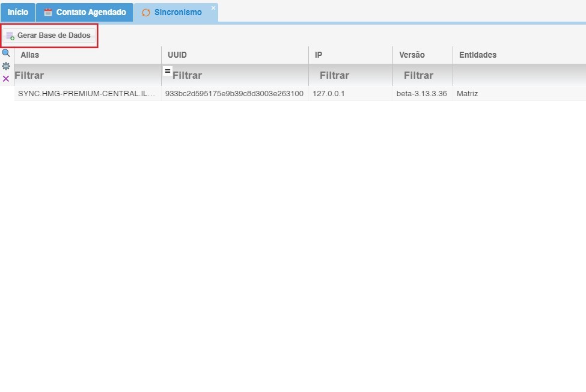
Task: Click the IP column filter box
Action: click(351, 76)
